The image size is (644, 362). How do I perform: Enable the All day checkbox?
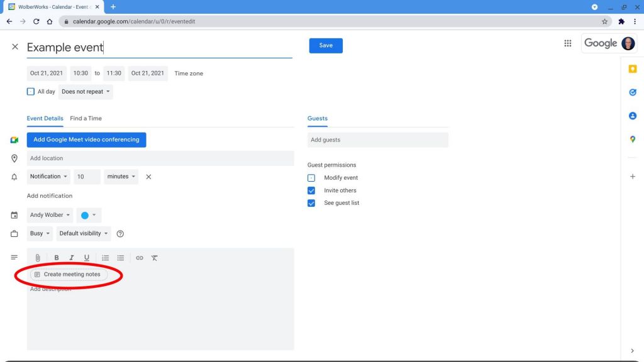click(30, 91)
